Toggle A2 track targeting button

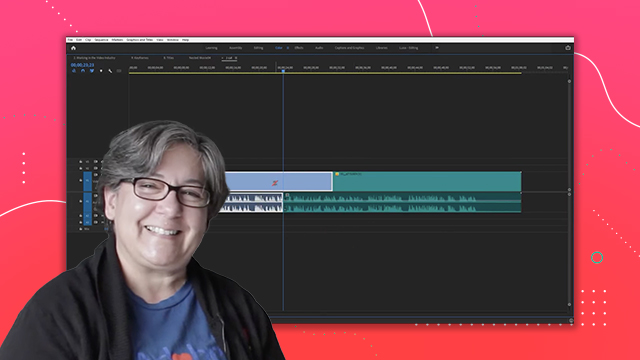(87, 216)
